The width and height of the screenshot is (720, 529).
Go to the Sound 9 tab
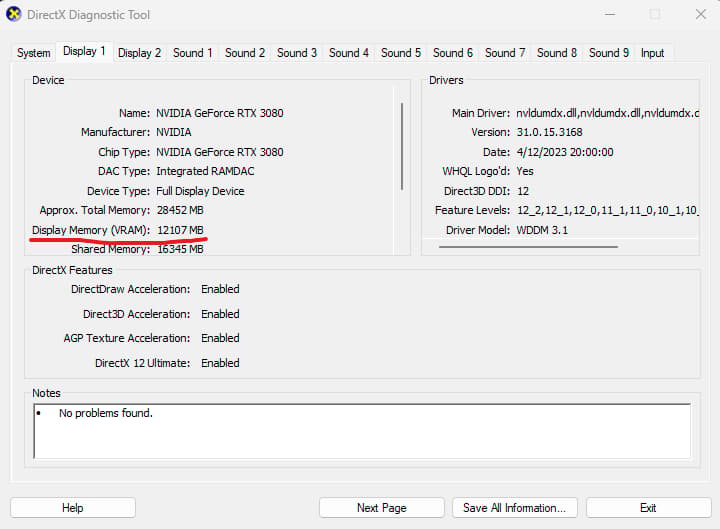click(608, 53)
